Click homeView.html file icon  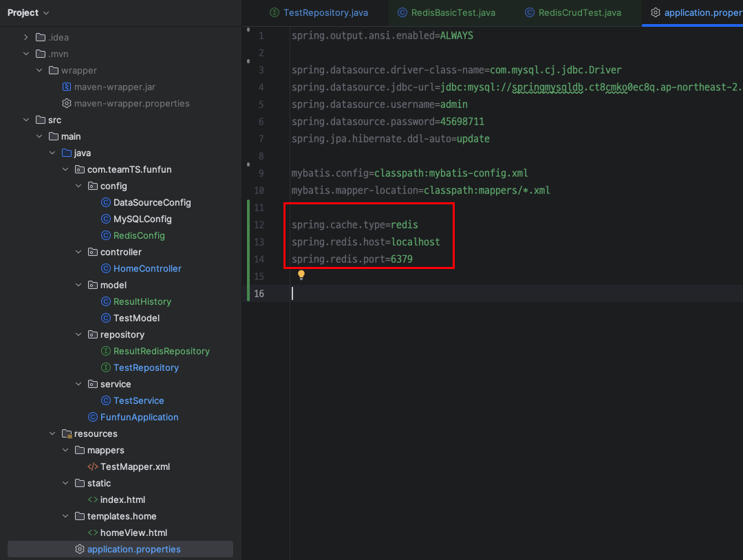[x=93, y=532]
